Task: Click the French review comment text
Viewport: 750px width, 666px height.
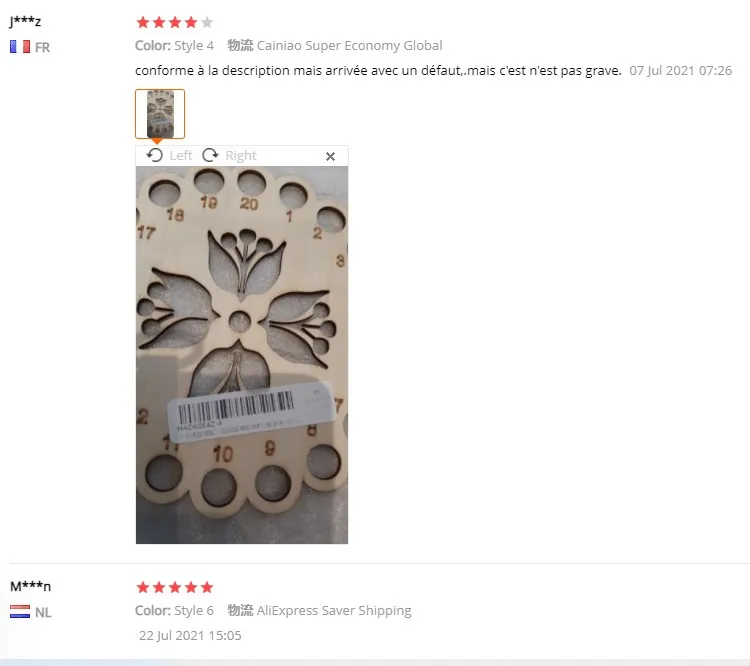Action: (x=378, y=71)
